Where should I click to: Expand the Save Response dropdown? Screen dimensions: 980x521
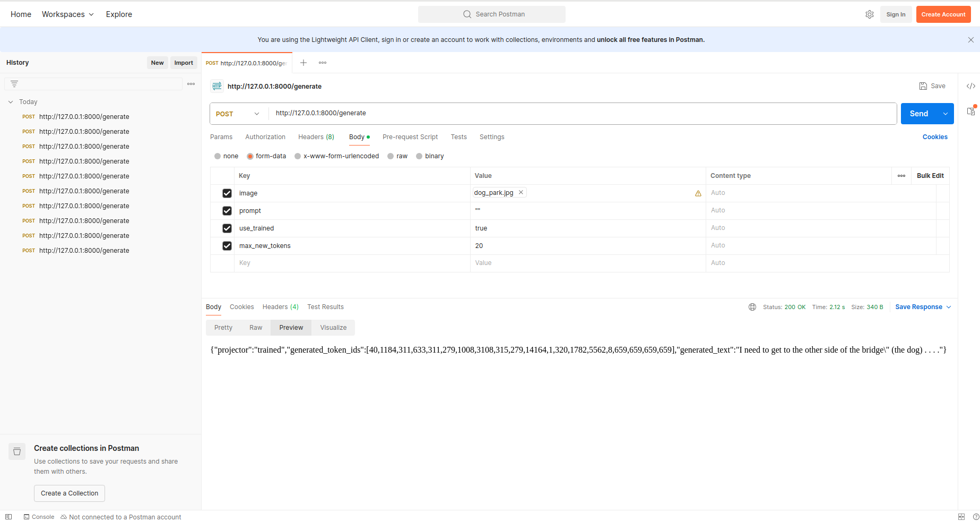click(923, 307)
